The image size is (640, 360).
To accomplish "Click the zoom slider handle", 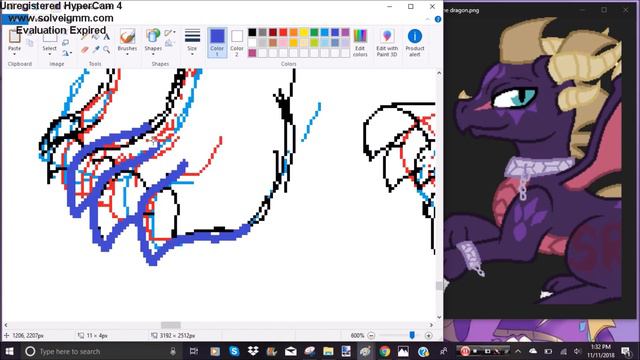I will pos(412,335).
